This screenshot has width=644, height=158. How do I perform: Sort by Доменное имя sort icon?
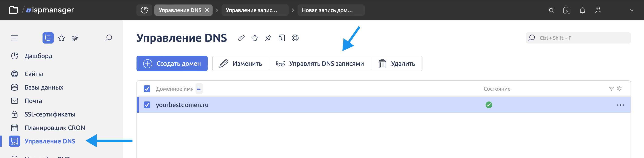click(x=199, y=88)
